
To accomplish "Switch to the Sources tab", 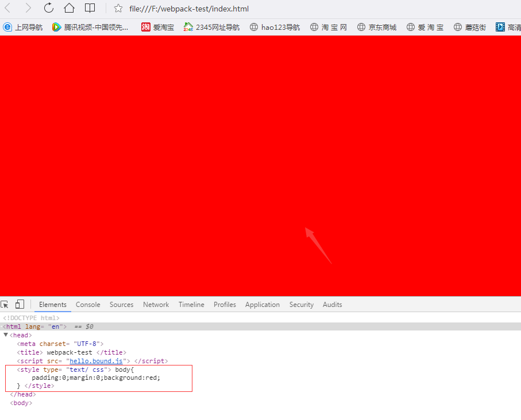I will [x=122, y=305].
